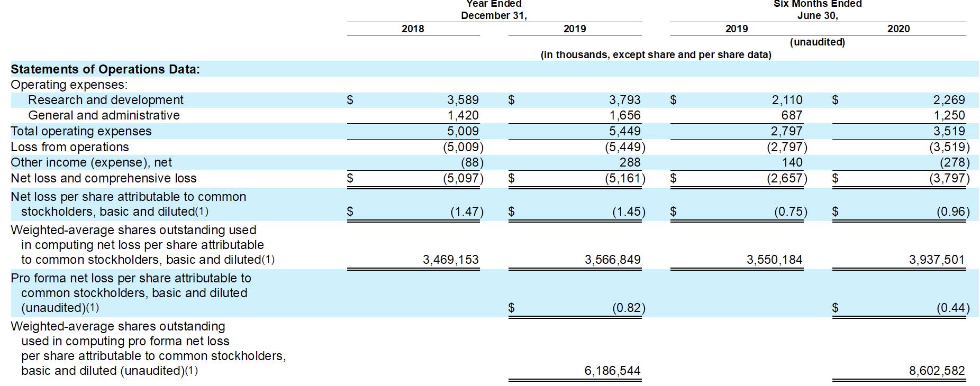Screen dimensions: 980x386
Task: Select the general and administrative value 1,250
Action: [x=949, y=115]
